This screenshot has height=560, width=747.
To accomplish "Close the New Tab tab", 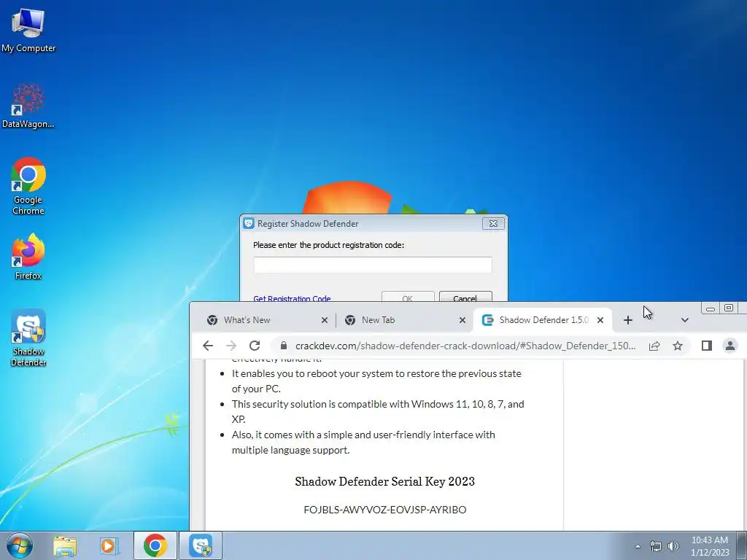I will point(462,320).
